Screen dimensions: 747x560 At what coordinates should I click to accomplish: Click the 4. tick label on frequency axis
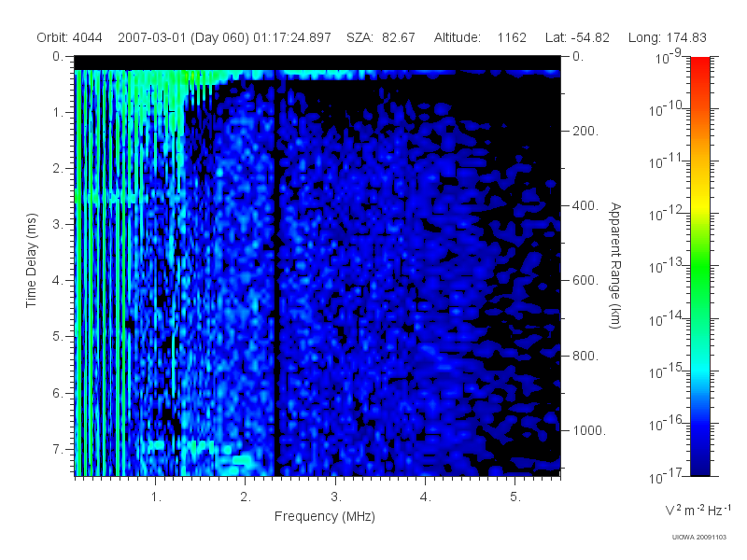coord(426,497)
